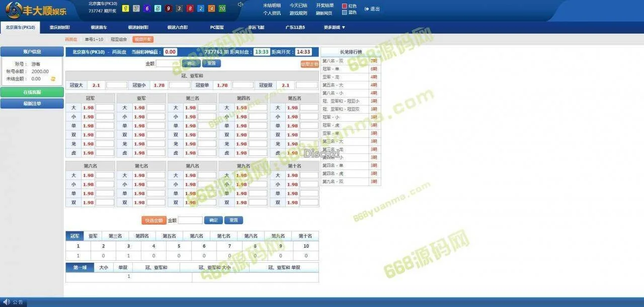Click the green number 10 result ball
This screenshot has height=307, width=644.
tap(222, 9)
